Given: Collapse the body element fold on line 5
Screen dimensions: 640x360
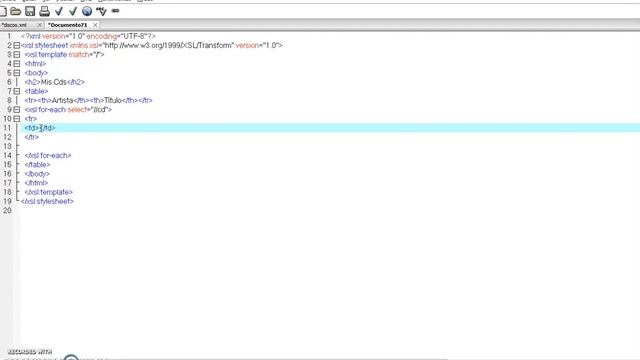Looking at the screenshot, I should [x=17, y=73].
